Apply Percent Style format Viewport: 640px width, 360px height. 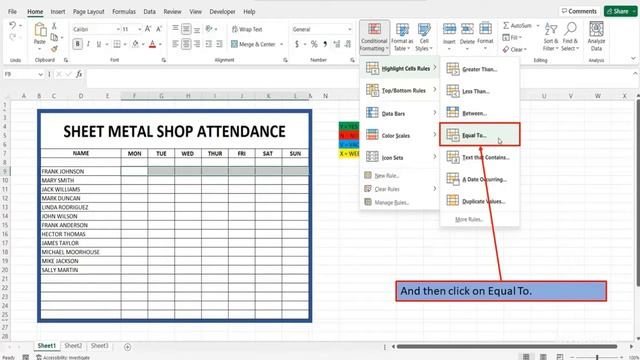point(314,44)
